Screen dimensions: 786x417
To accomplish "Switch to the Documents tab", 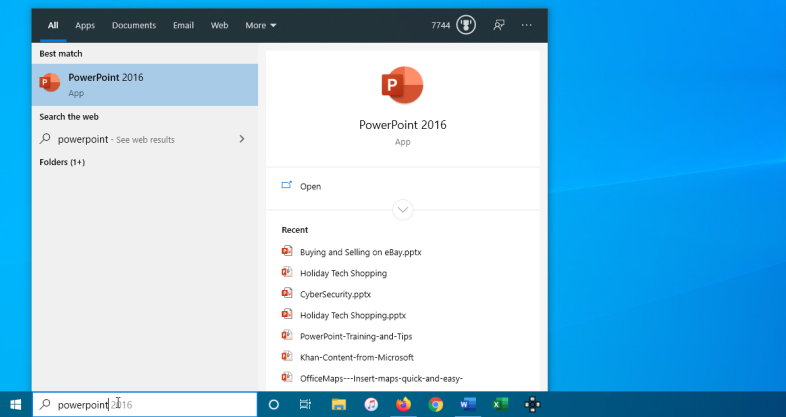I will 134,25.
